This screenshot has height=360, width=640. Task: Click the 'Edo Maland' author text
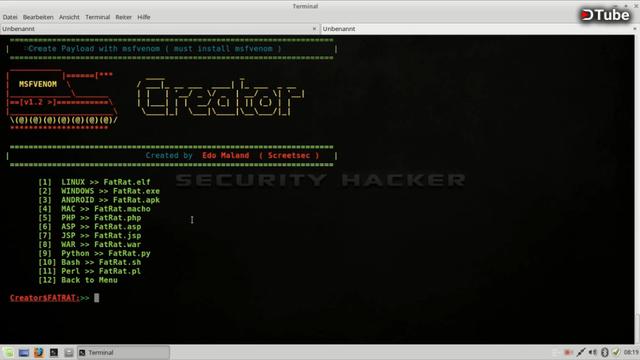tap(225, 156)
